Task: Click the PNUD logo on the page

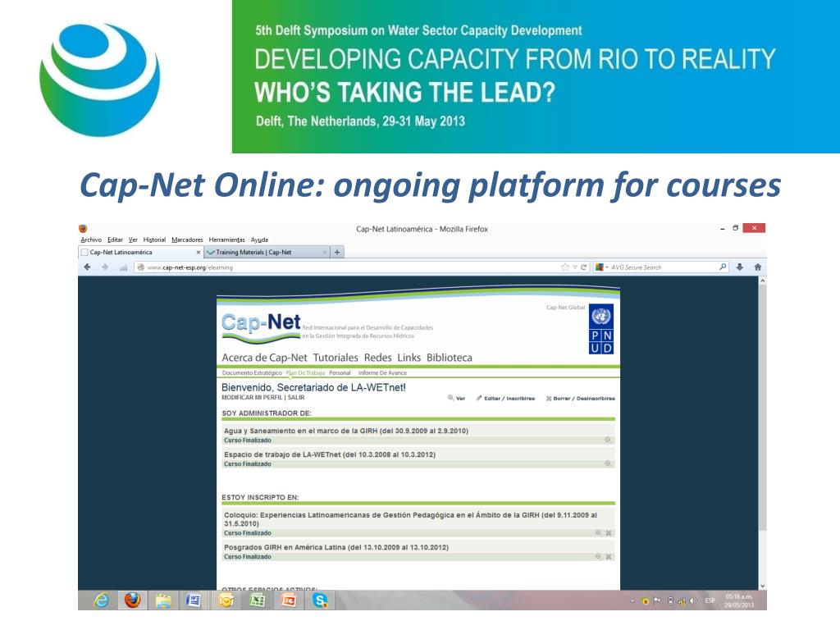Action: 601,330
